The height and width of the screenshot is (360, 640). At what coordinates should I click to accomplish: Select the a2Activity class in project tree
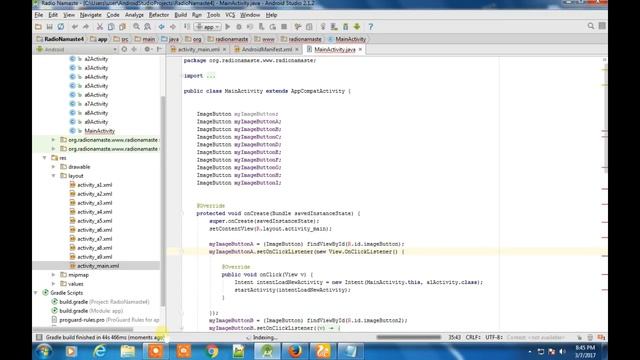[96, 59]
